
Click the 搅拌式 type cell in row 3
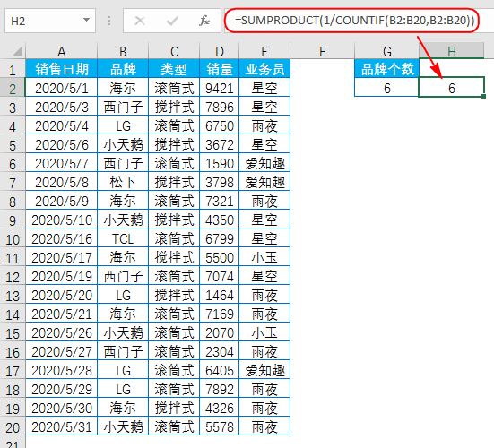(174, 107)
